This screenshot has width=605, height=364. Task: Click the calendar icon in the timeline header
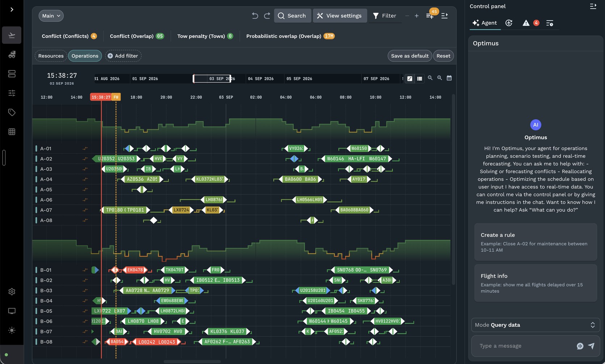click(x=449, y=78)
